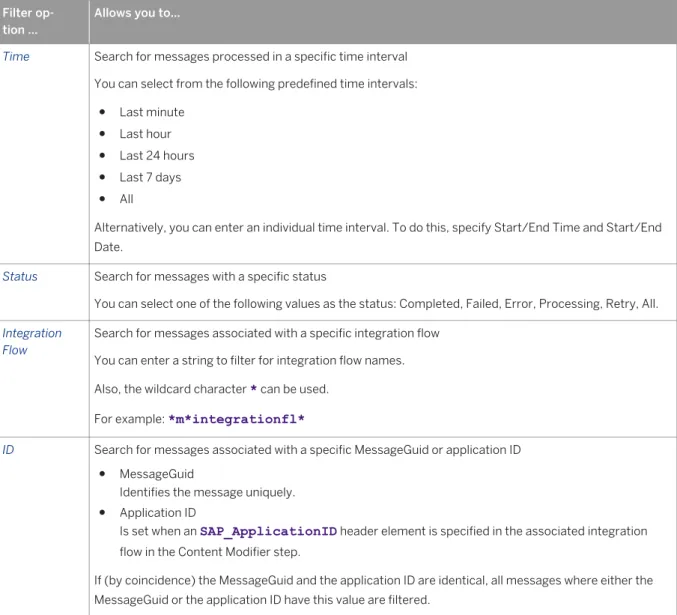Click the wildcard asterisk character in text

253,389
